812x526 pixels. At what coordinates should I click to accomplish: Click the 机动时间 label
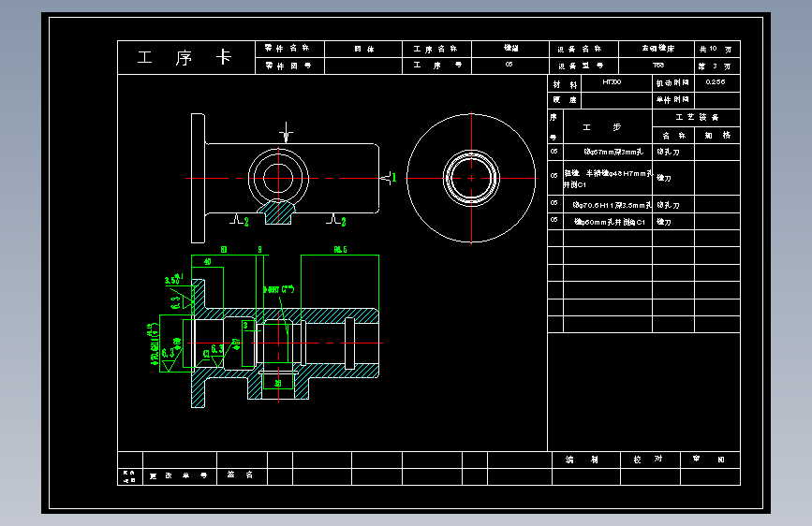(672, 83)
